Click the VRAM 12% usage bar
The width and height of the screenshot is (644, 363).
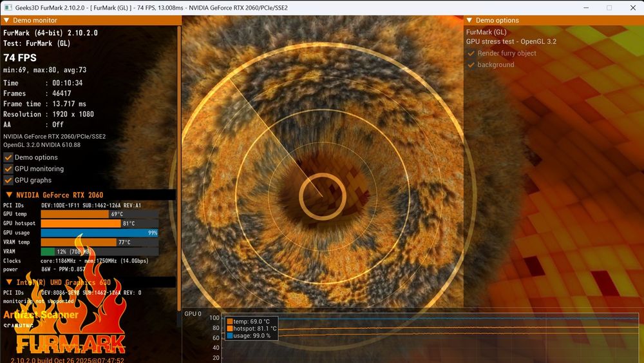pyautogui.click(x=99, y=251)
